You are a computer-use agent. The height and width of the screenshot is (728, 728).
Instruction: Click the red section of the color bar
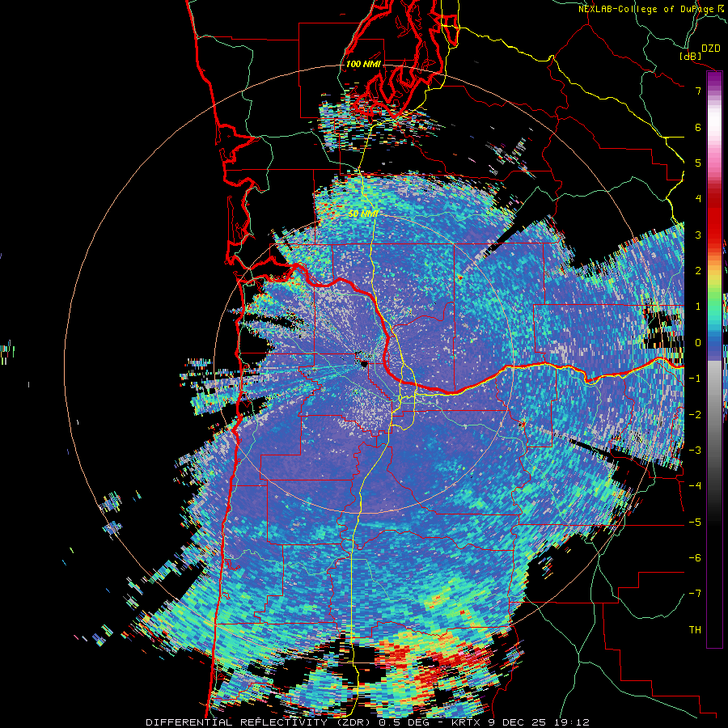pos(714,218)
